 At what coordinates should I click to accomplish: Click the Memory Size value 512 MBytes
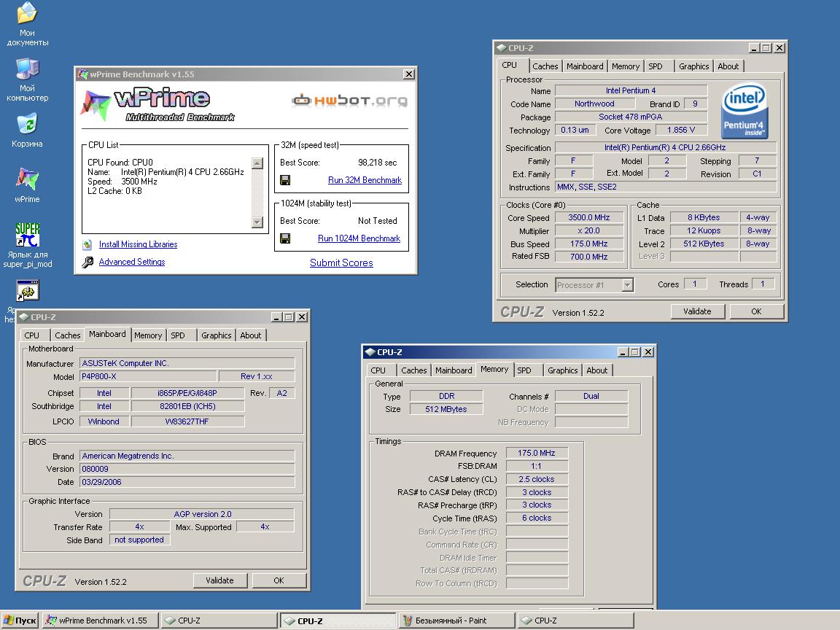446,409
